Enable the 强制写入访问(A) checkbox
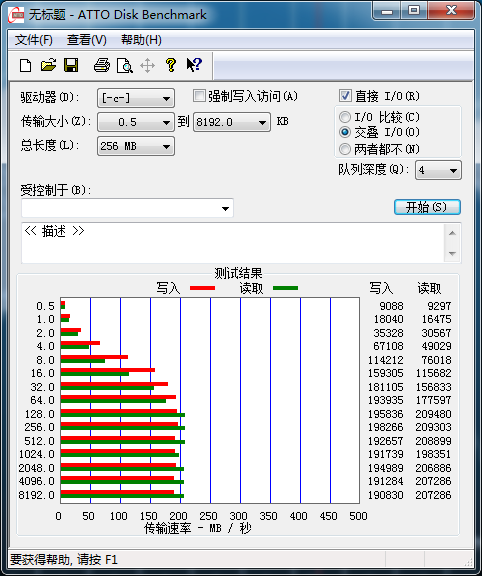The height and width of the screenshot is (576, 482). click(199, 96)
